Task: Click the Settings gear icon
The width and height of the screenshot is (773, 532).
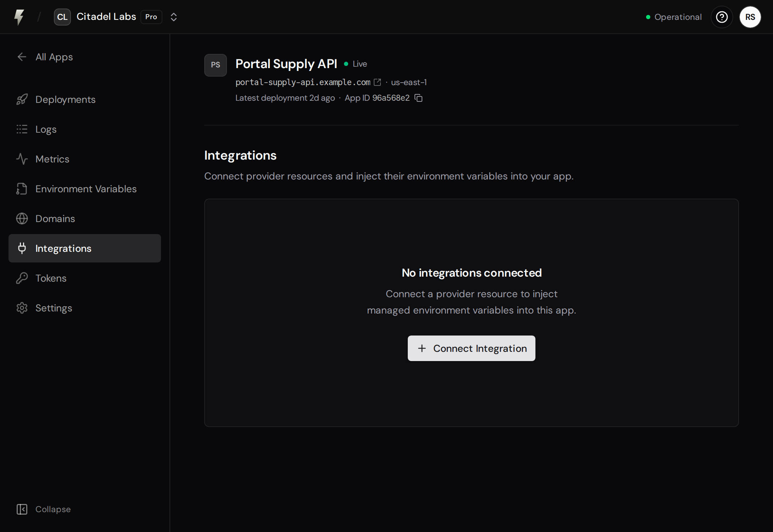Action: coord(22,308)
